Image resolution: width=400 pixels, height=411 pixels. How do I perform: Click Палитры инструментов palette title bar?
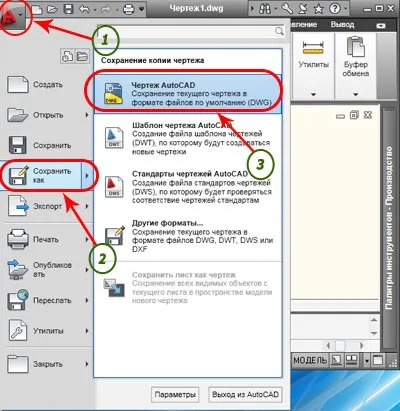[x=388, y=228]
